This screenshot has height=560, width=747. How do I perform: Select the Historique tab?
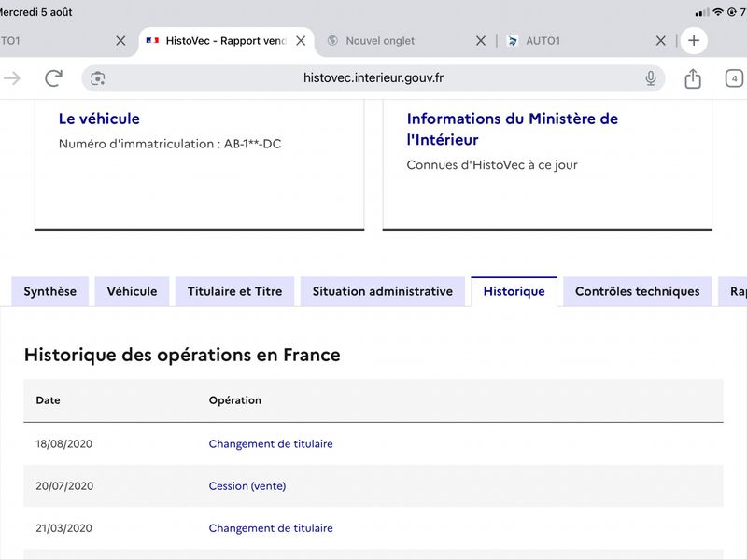[x=514, y=291]
